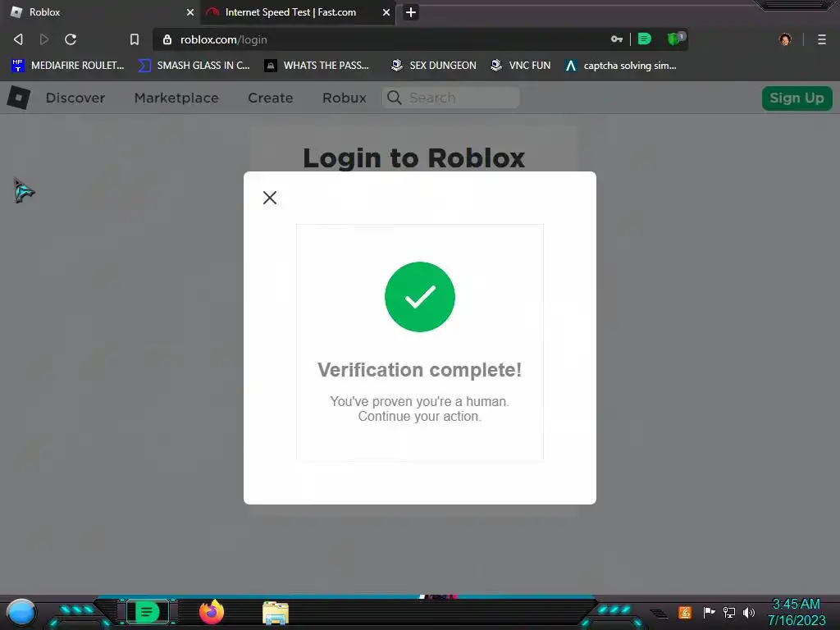
Task: Click the Verification complete! heading
Action: point(419,370)
